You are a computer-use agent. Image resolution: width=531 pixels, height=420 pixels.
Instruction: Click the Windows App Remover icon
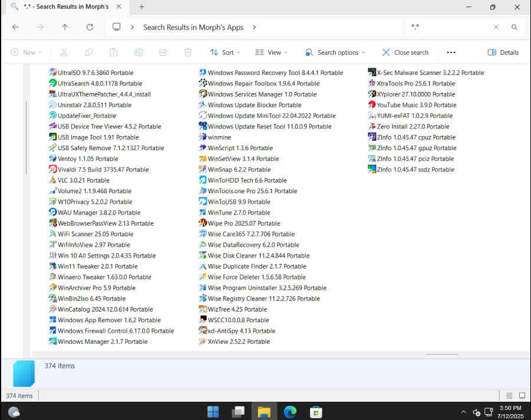pyautogui.click(x=52, y=320)
